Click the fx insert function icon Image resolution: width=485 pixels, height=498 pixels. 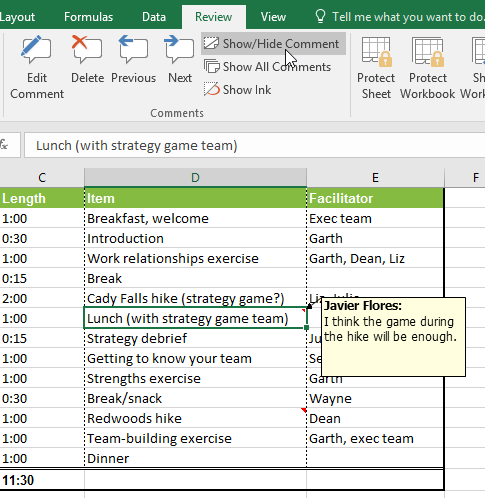pos(5,145)
